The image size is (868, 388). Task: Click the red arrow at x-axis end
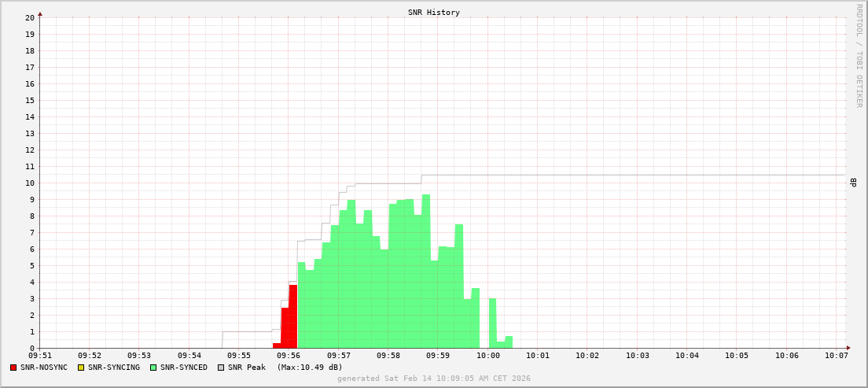point(848,348)
